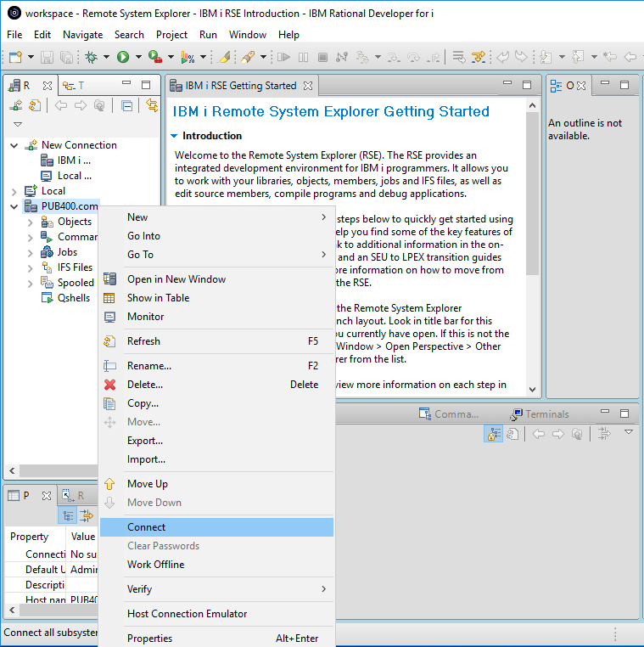Choose Monitor in context menu
This screenshot has width=644, height=647.
click(216, 317)
